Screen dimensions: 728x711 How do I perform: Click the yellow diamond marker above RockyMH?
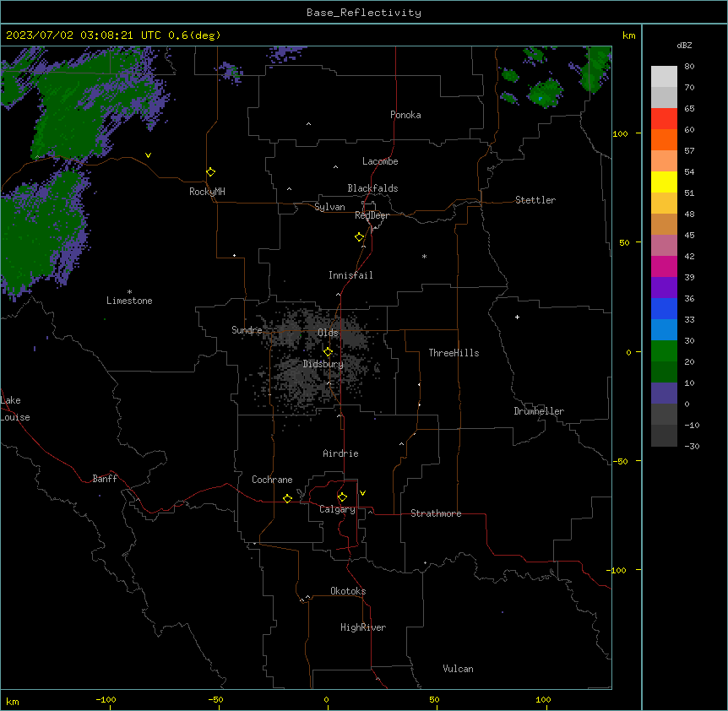pos(211,172)
